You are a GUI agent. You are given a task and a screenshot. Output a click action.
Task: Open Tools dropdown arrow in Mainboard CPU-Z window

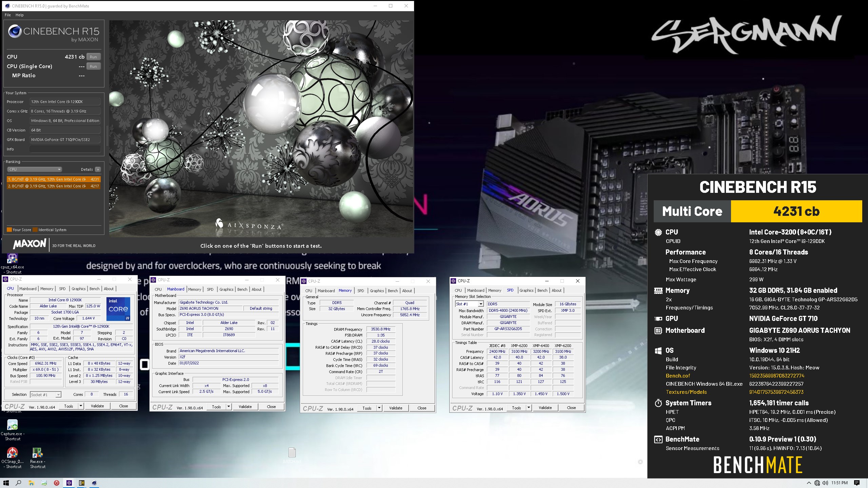click(x=229, y=407)
